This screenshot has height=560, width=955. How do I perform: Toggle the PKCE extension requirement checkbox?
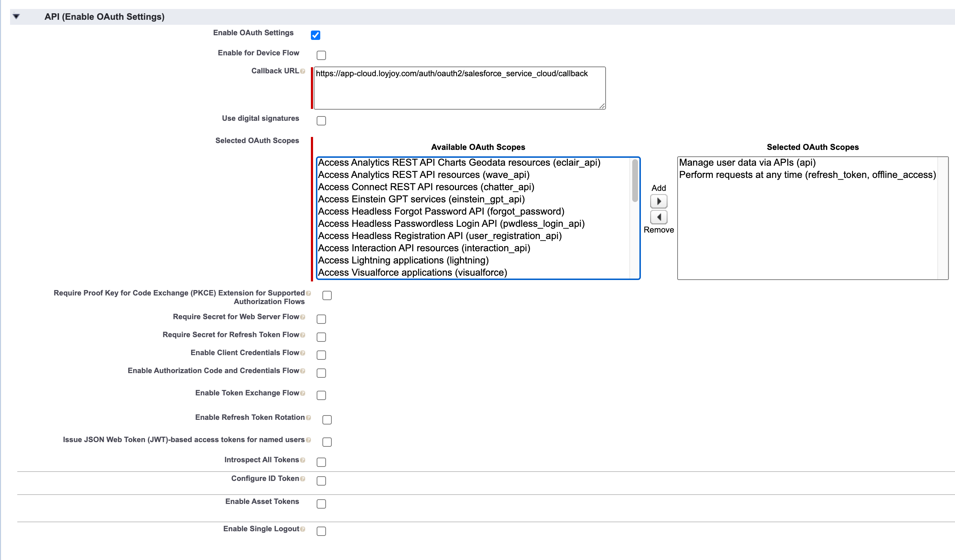coord(327,295)
